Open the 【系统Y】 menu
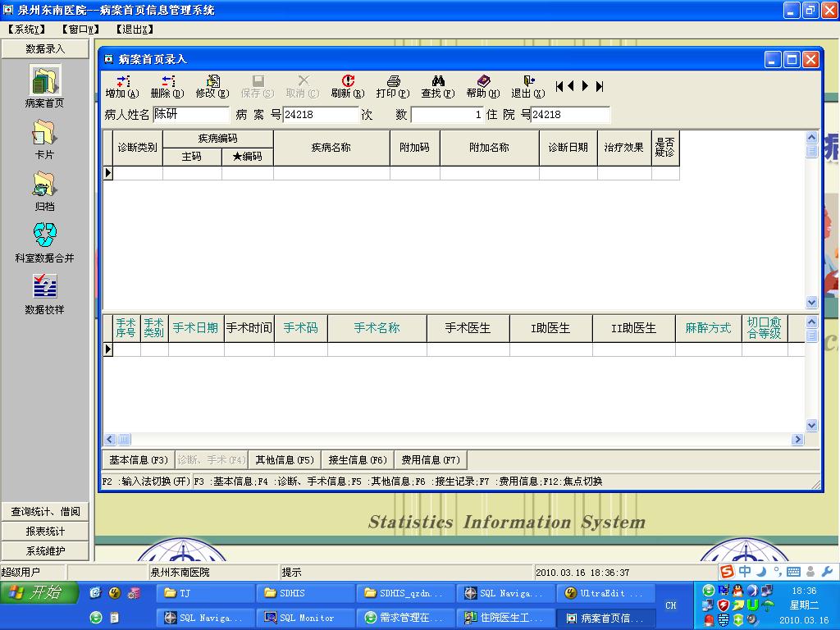840x630 pixels. coord(26,30)
